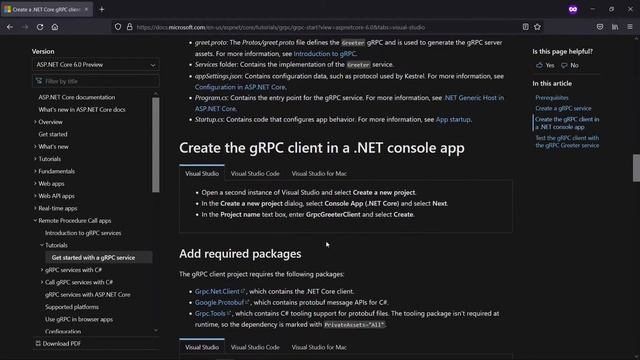This screenshot has height=360, width=640.
Task: Open the Get started sidebar item
Action: (53, 134)
